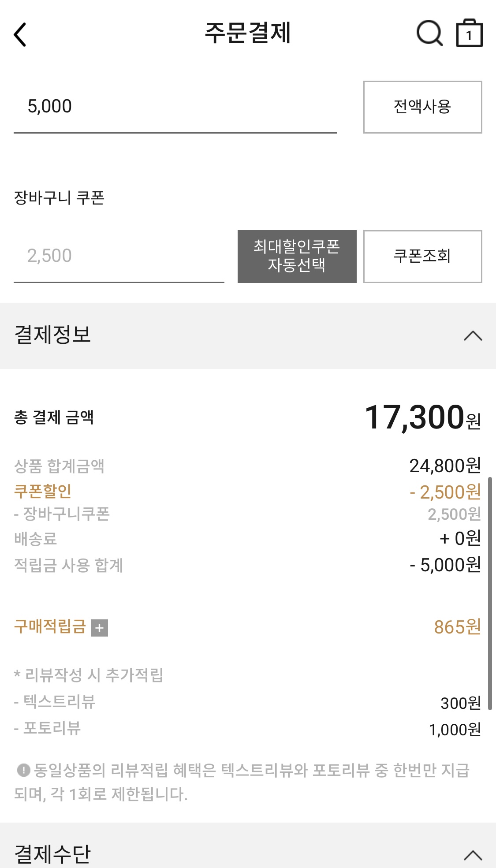Screen dimensions: 496x868
Task: Click the vertical scrollbar on the right
Action: [x=490, y=593]
